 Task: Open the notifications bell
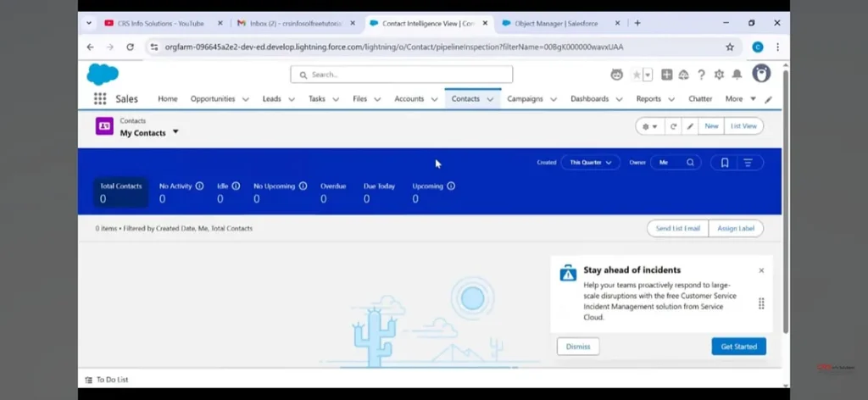pos(737,75)
